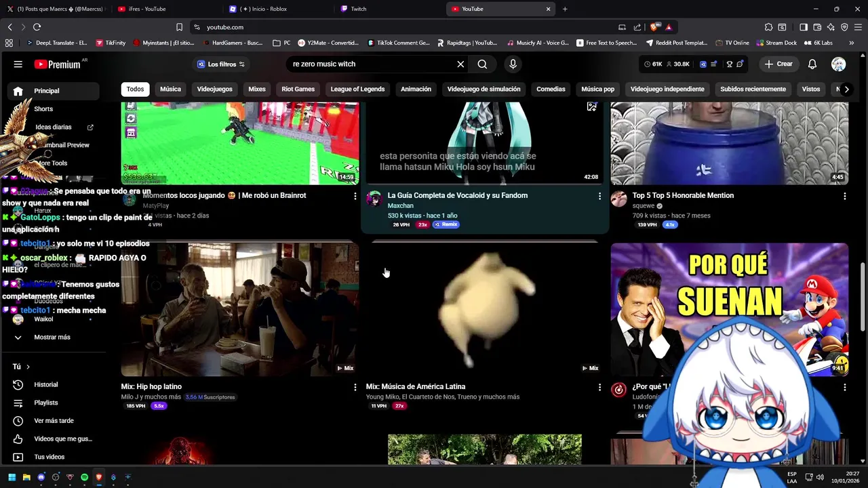
Task: Open the Los filtros dropdown
Action: pyautogui.click(x=220, y=64)
